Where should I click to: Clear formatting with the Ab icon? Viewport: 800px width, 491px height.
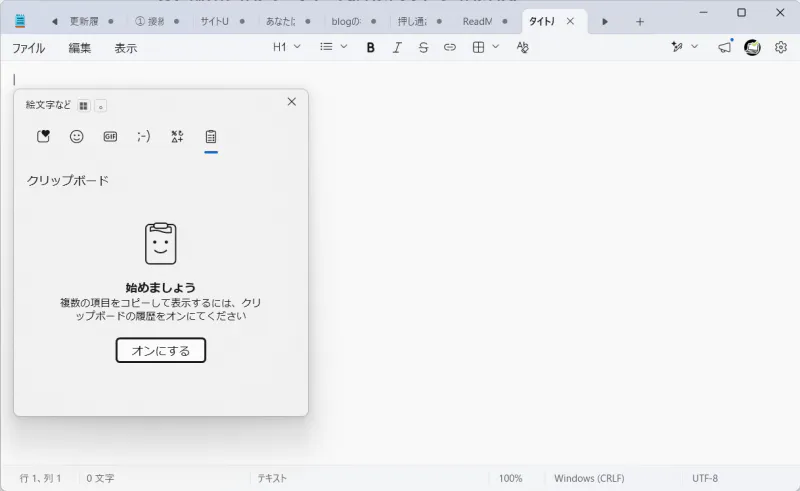[x=522, y=47]
